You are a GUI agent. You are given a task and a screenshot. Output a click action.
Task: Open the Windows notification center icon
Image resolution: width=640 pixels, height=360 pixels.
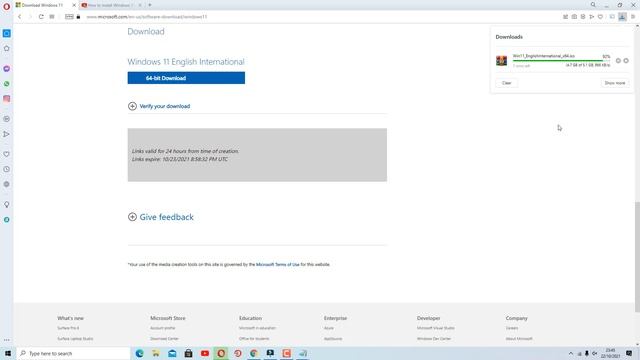629,353
